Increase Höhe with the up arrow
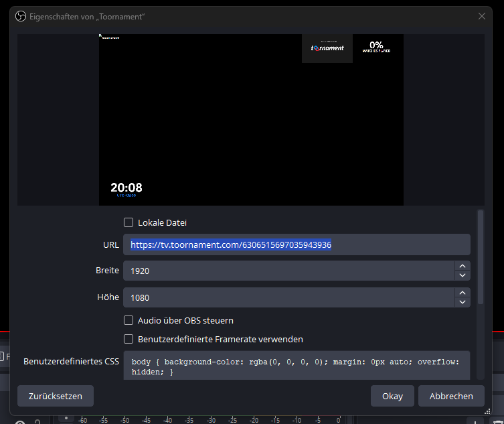This screenshot has height=424, width=504. point(462,293)
